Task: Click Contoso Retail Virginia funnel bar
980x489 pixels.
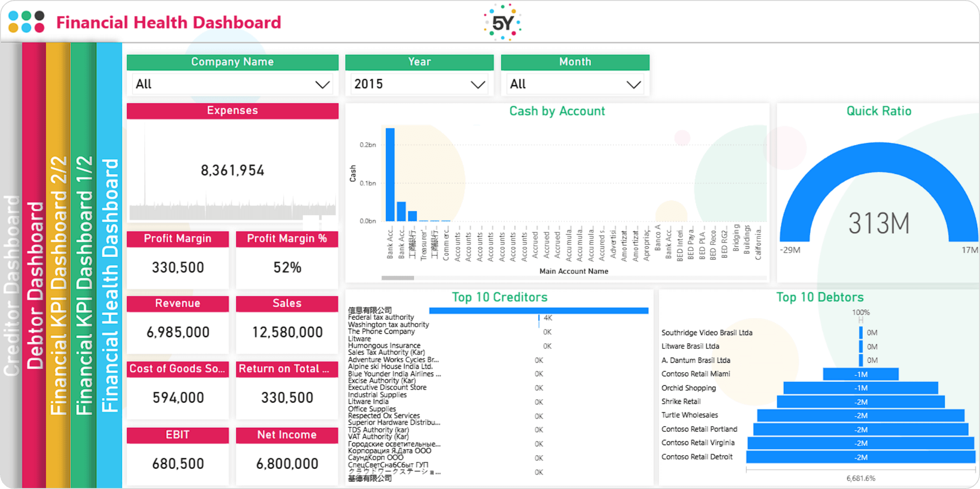Action: pos(861,443)
